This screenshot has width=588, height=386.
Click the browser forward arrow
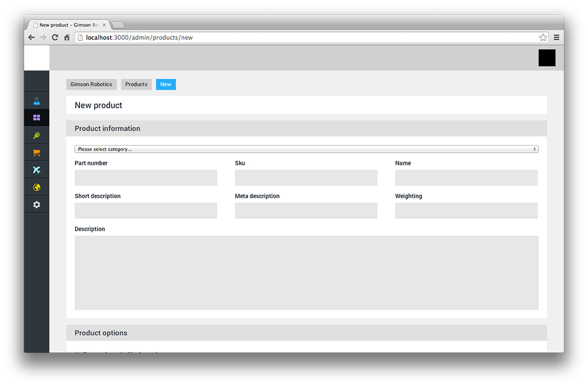pyautogui.click(x=43, y=38)
